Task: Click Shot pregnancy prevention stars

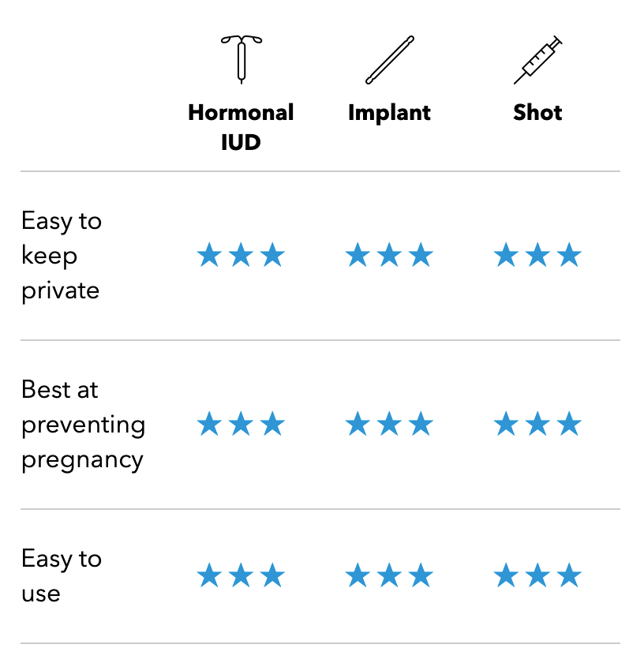Action: 538,424
